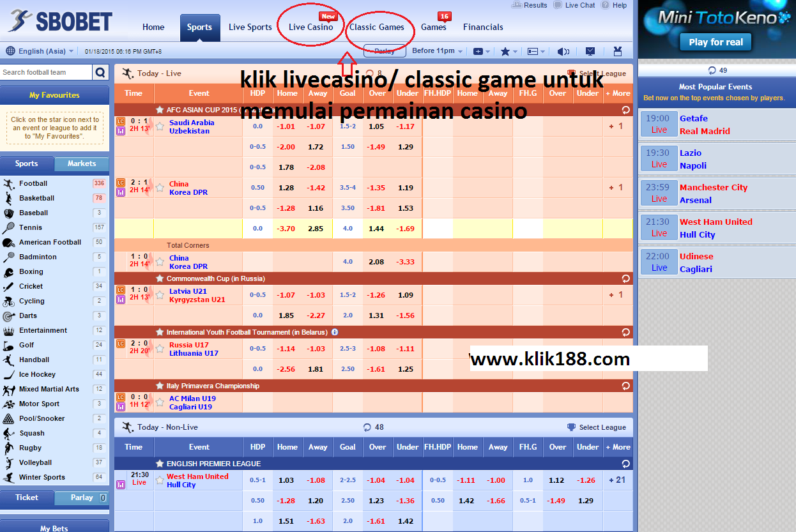The width and height of the screenshot is (796, 532).
Task: Click the Saudi Arabia team link
Action: click(x=192, y=123)
